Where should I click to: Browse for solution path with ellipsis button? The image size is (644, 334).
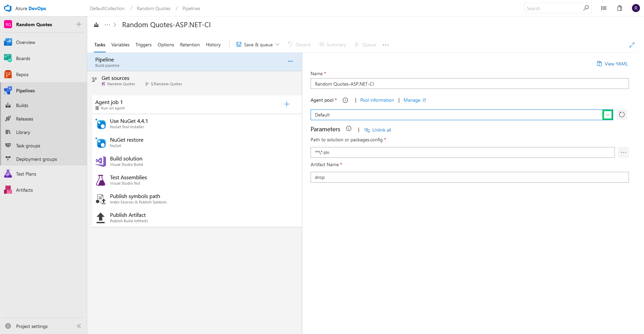coord(624,152)
